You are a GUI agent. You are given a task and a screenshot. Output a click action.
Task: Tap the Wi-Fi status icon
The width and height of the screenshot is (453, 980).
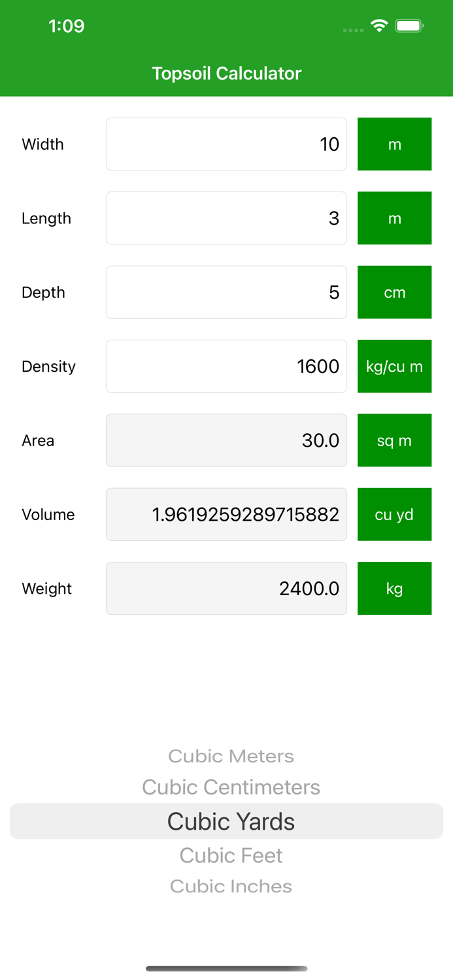[380, 26]
